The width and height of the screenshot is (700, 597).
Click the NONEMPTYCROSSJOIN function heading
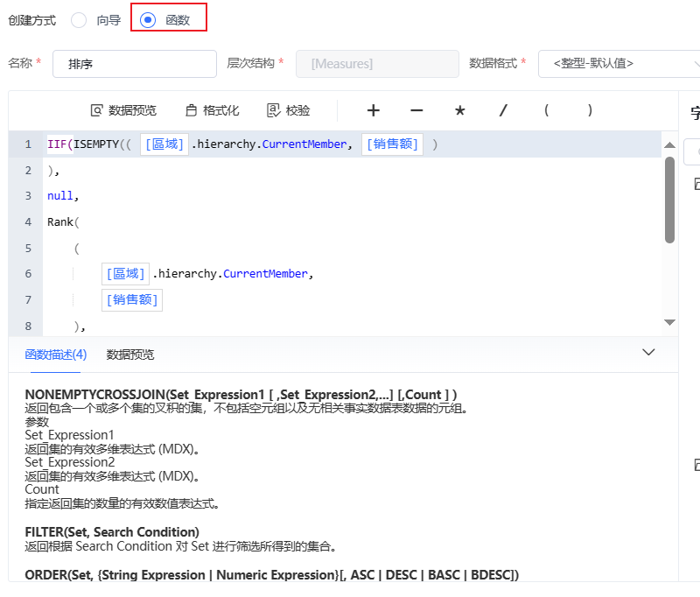tap(241, 395)
